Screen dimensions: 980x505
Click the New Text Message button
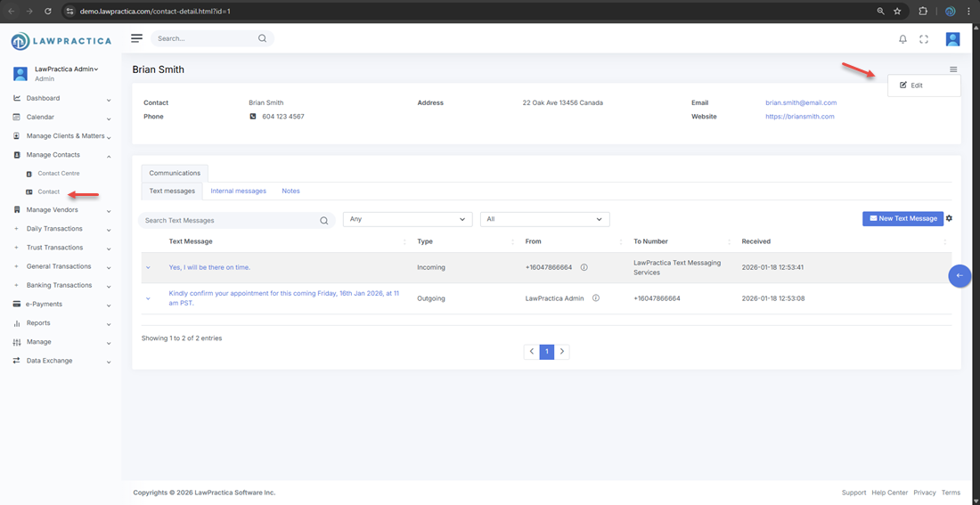coord(902,218)
